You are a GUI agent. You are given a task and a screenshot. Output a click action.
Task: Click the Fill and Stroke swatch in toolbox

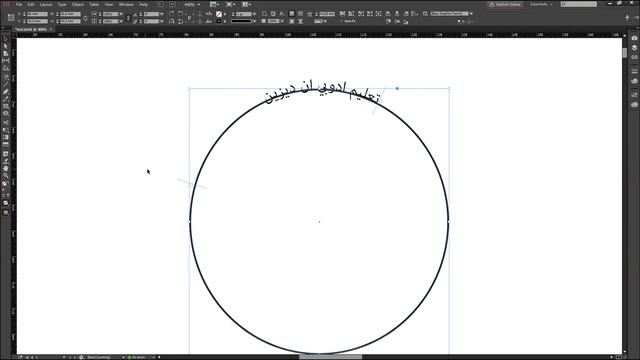(5, 185)
